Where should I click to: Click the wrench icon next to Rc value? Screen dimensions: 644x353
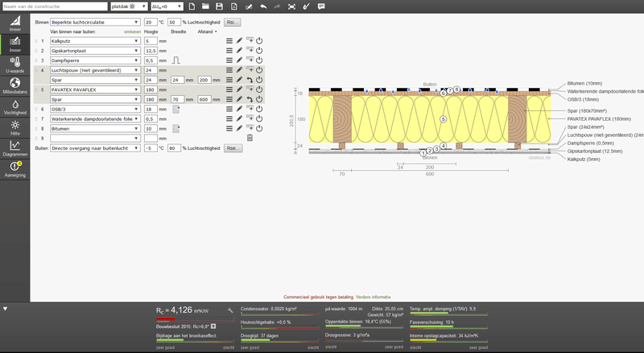coord(230,310)
